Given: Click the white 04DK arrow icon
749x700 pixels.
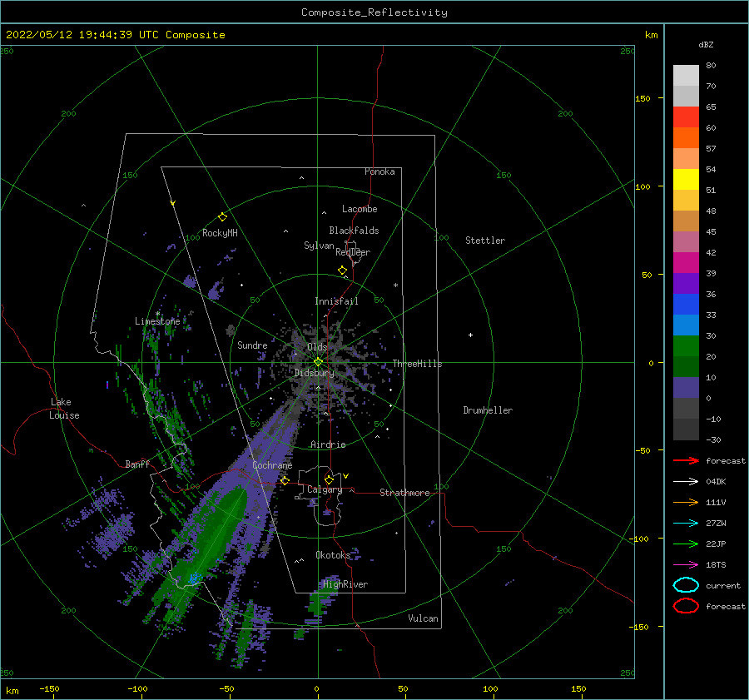Looking at the screenshot, I should tap(686, 482).
